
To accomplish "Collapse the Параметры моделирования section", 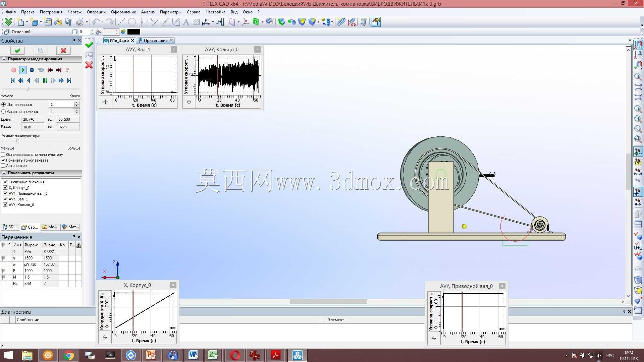I will click(4, 59).
